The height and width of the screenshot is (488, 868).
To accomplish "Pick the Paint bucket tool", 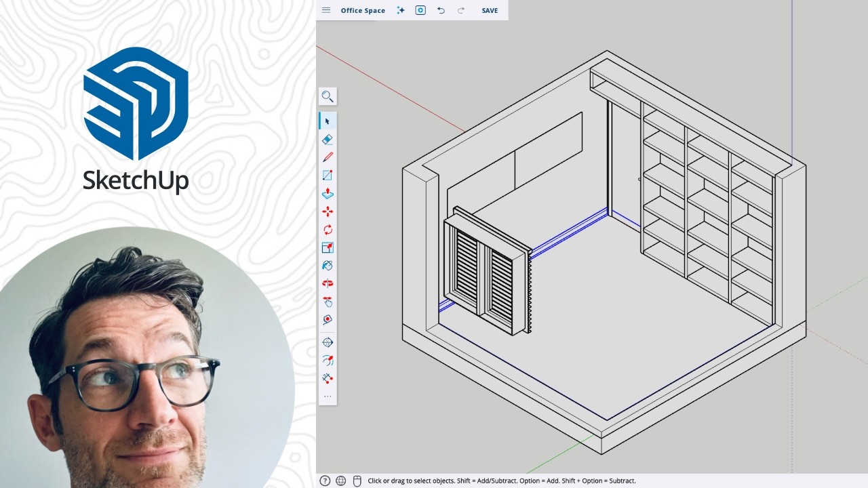I will pyautogui.click(x=328, y=266).
